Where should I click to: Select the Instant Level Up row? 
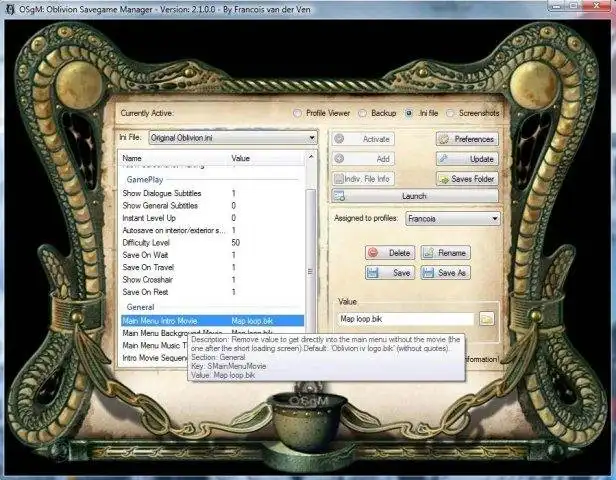[213, 218]
